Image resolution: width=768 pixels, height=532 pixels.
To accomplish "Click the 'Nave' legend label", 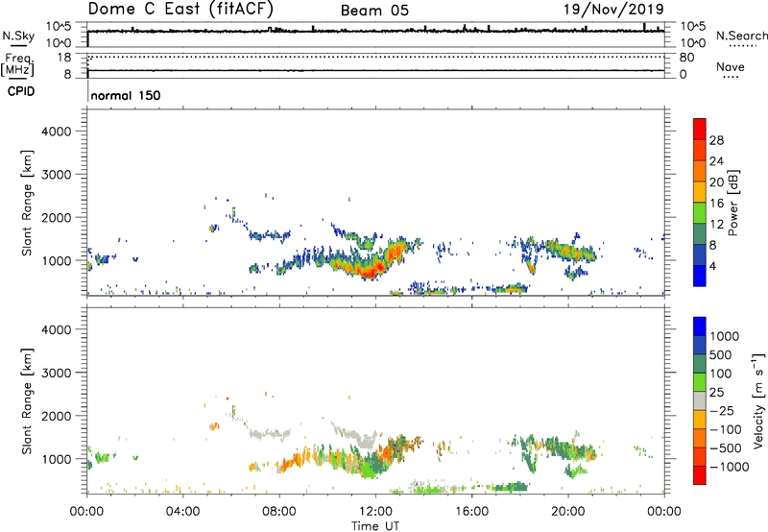I will pos(730,66).
